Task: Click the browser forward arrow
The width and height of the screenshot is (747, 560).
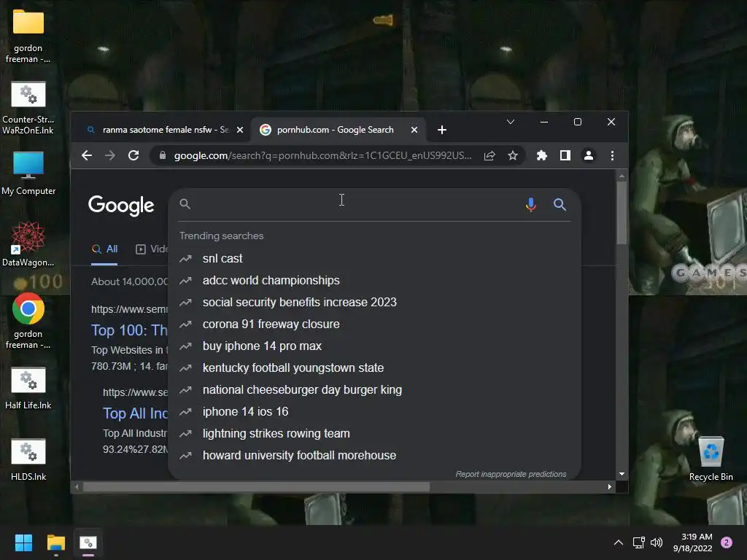Action: (x=110, y=155)
